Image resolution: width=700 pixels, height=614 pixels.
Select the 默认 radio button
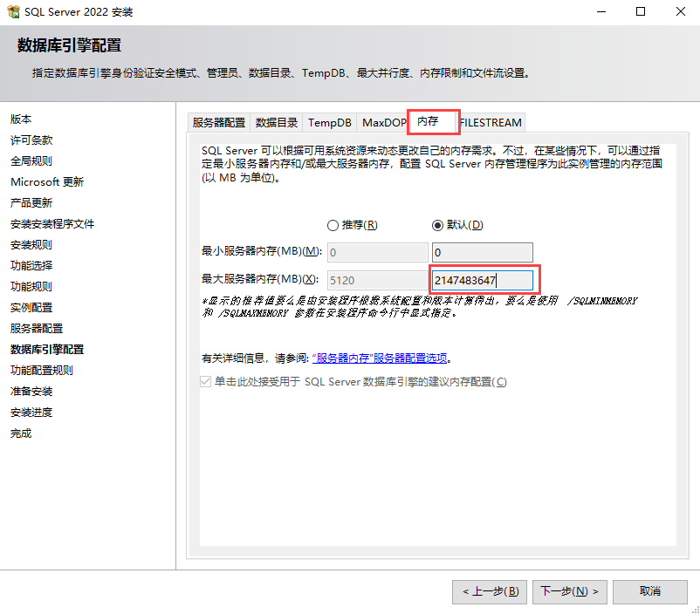click(438, 225)
